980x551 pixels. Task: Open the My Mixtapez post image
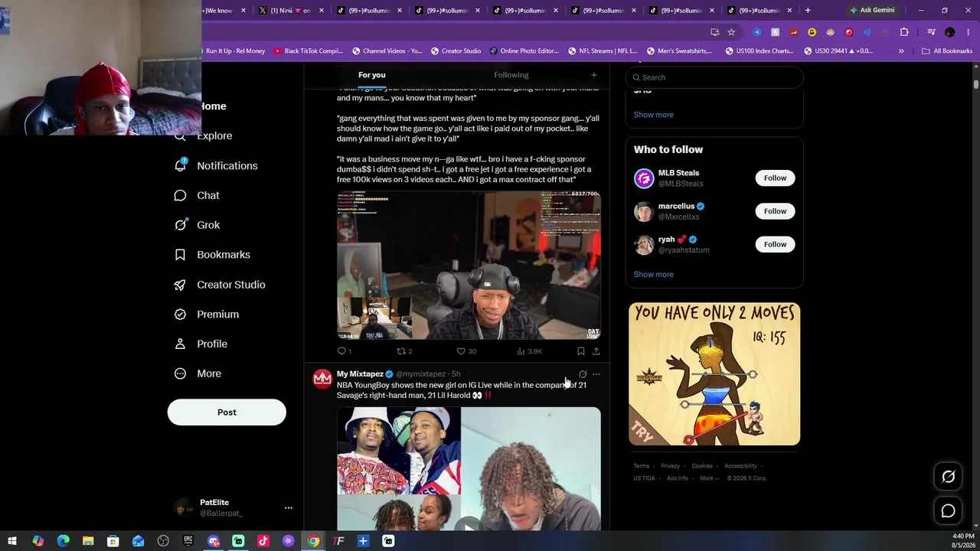469,469
